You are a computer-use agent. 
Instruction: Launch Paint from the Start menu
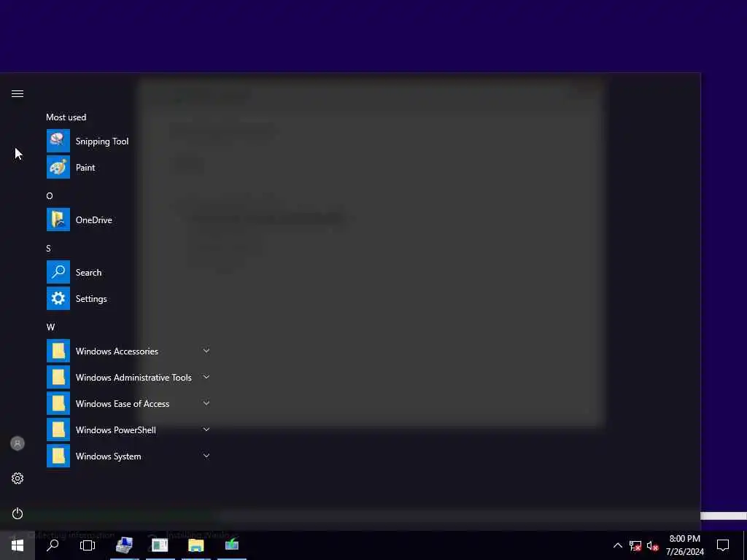[128, 167]
